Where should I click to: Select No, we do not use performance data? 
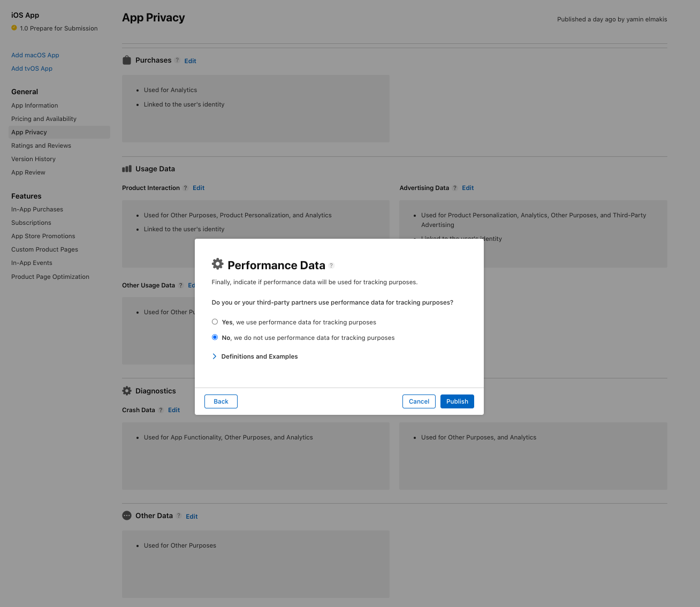(215, 337)
